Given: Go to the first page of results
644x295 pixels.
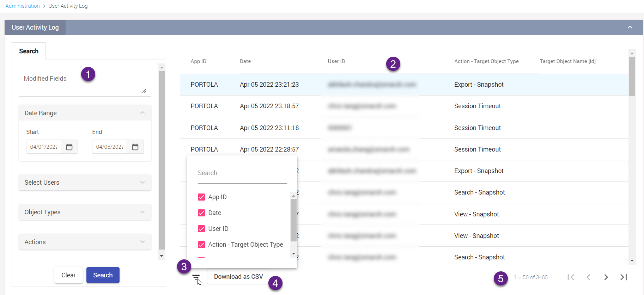Looking at the screenshot, I should point(571,277).
